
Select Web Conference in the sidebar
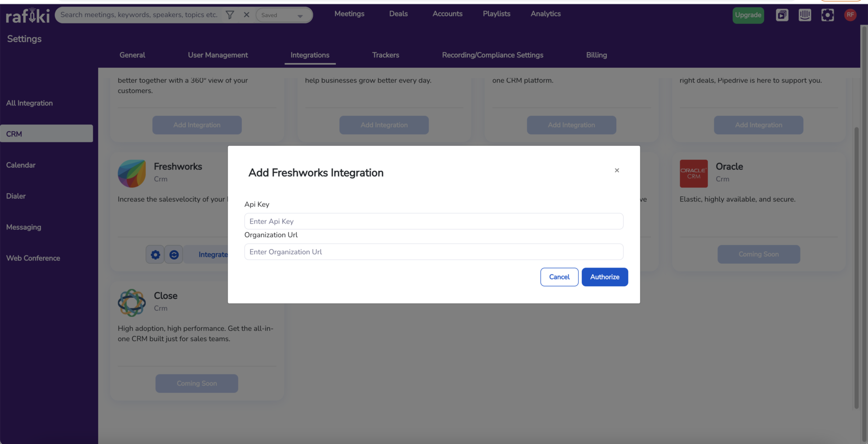click(x=33, y=258)
